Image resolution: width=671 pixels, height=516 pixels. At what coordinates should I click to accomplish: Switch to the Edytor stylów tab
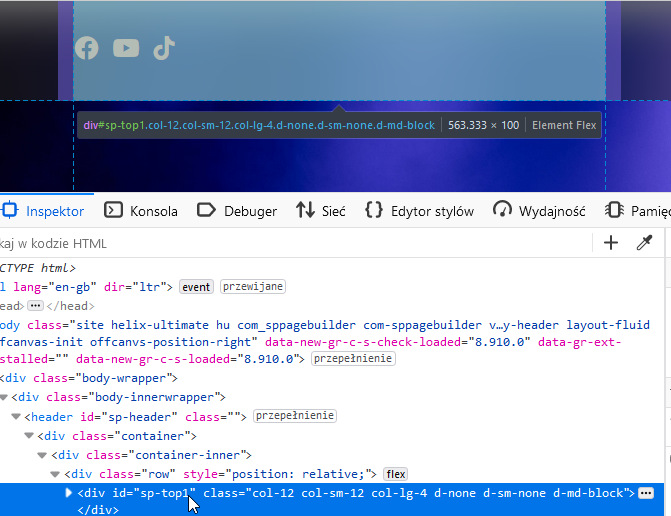click(419, 211)
